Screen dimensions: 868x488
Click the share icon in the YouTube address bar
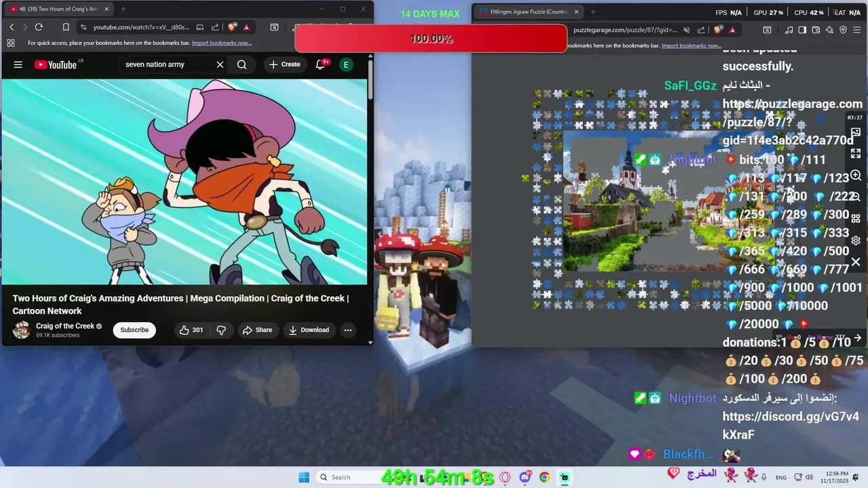pos(215,27)
